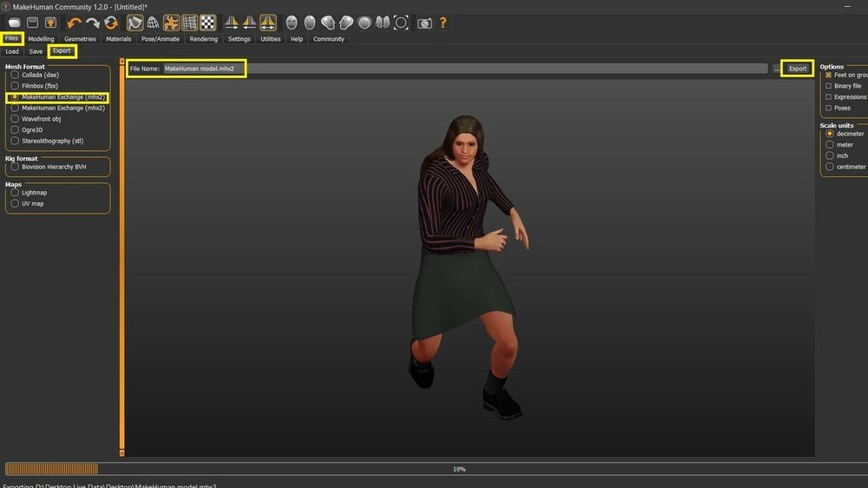Viewport: 868px width, 488px height.
Task: Click the camera grab-screen icon
Action: 424,23
